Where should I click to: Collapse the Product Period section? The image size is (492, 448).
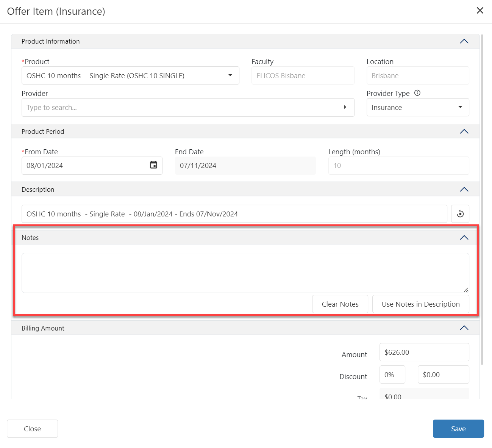(x=464, y=132)
